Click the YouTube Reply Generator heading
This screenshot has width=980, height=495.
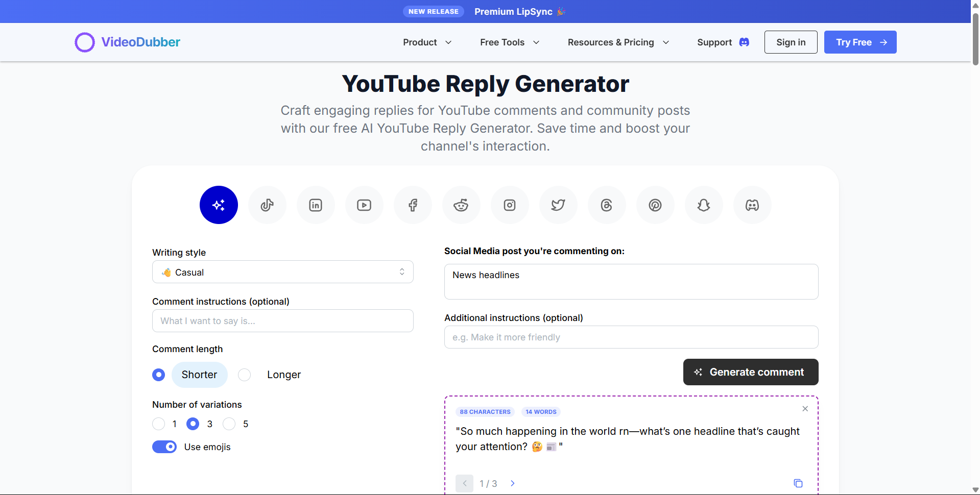click(485, 84)
